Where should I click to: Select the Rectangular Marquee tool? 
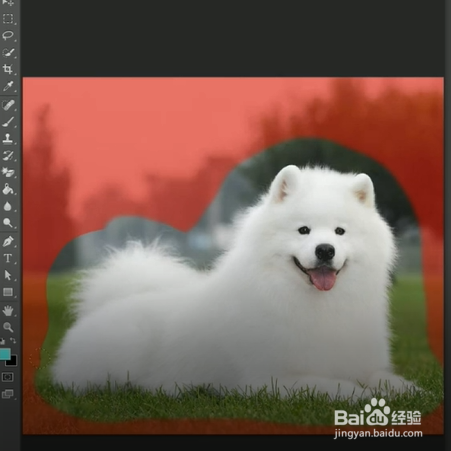pos(8,18)
